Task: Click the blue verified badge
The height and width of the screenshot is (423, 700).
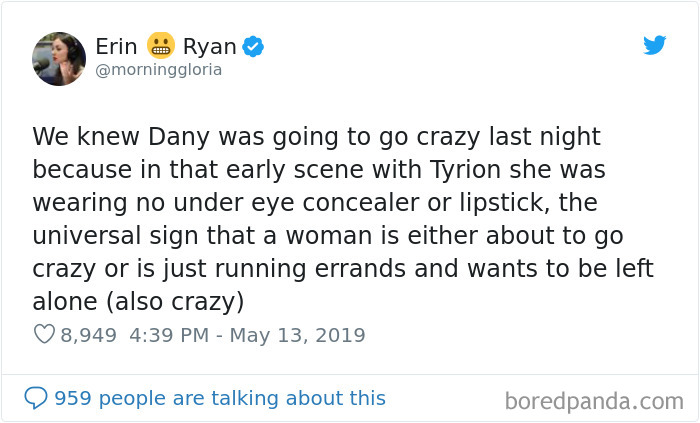Action: pyautogui.click(x=254, y=46)
